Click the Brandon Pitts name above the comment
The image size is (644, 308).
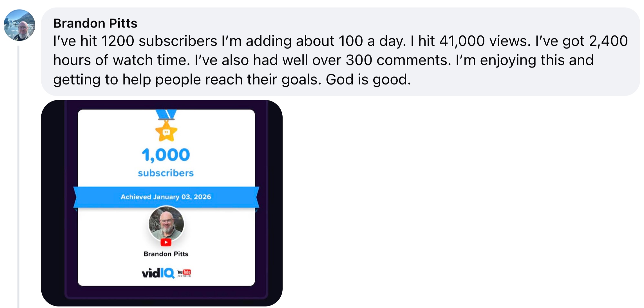click(95, 23)
